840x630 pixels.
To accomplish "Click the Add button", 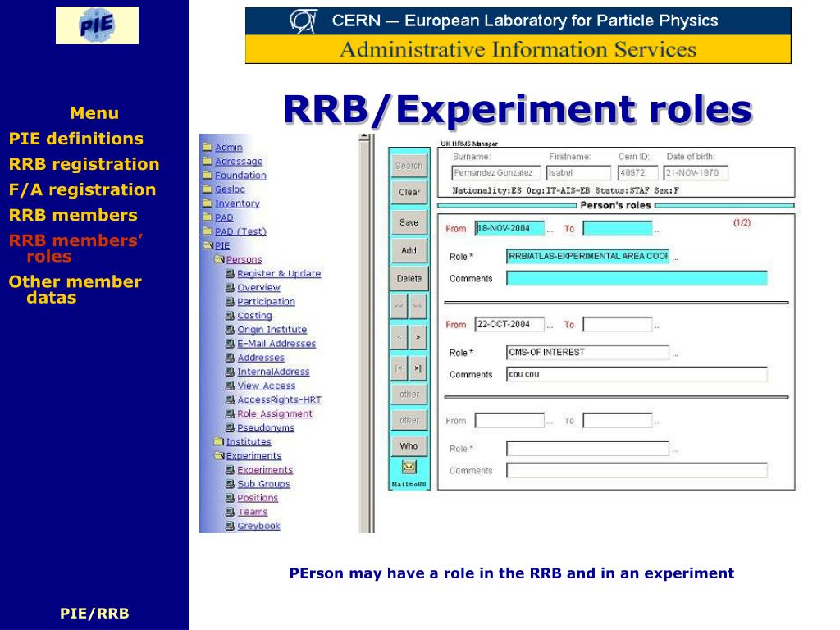I will pos(409,250).
